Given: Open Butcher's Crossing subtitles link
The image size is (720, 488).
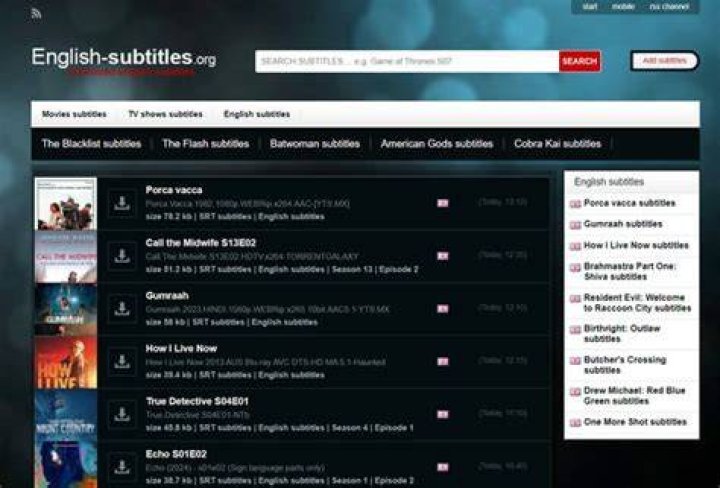Looking at the screenshot, I should click(625, 365).
